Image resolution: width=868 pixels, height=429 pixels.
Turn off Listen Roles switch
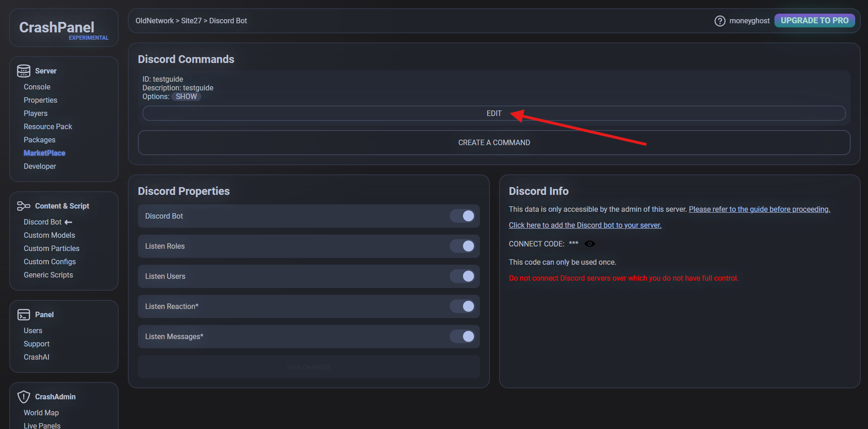(462, 246)
